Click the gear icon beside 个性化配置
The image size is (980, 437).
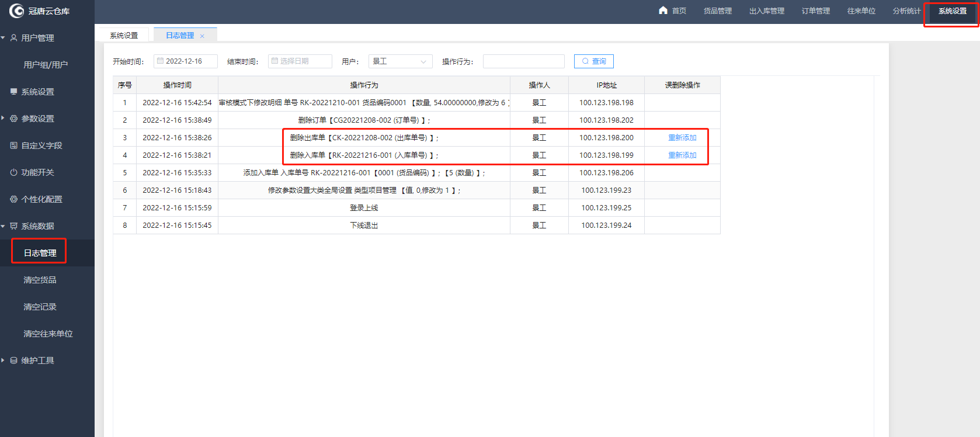13,199
